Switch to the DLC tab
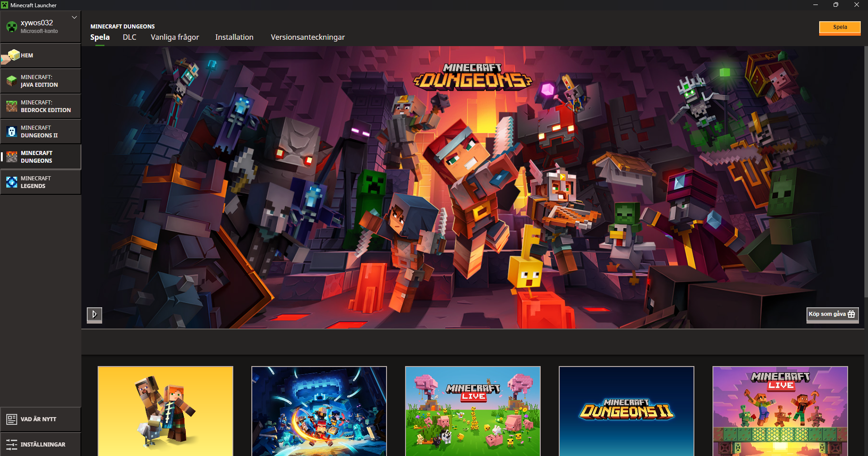 [x=129, y=37]
